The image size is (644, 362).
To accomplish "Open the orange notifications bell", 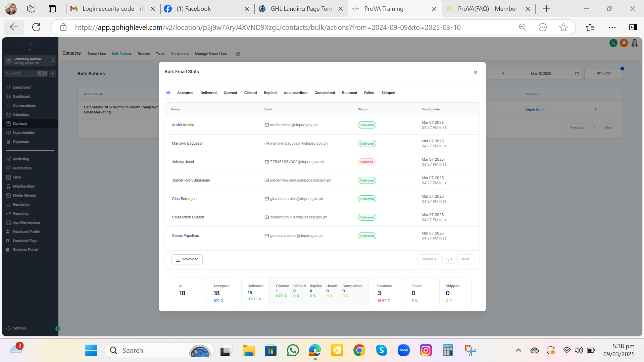I will coord(624,43).
